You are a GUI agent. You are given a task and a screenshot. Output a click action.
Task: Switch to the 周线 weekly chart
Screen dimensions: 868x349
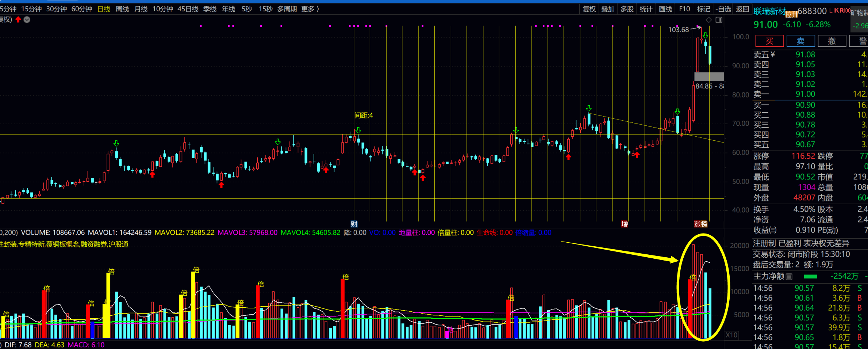click(122, 9)
